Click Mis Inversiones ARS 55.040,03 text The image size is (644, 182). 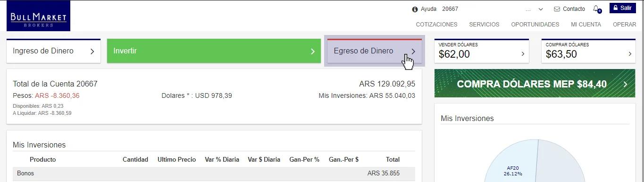tap(367, 95)
